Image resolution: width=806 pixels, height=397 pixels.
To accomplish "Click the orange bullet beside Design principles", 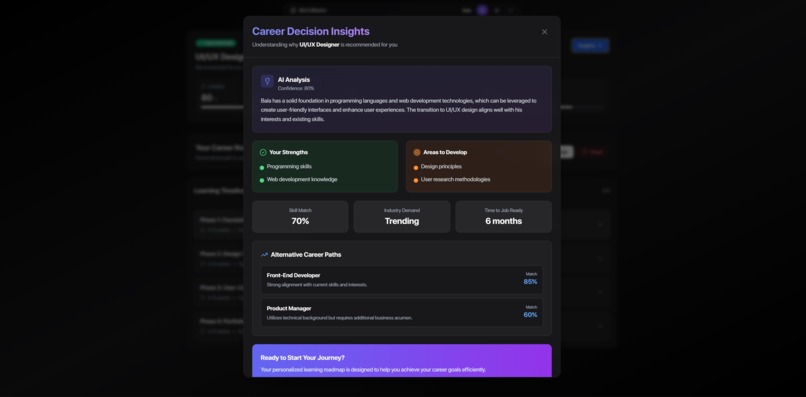I will point(416,168).
